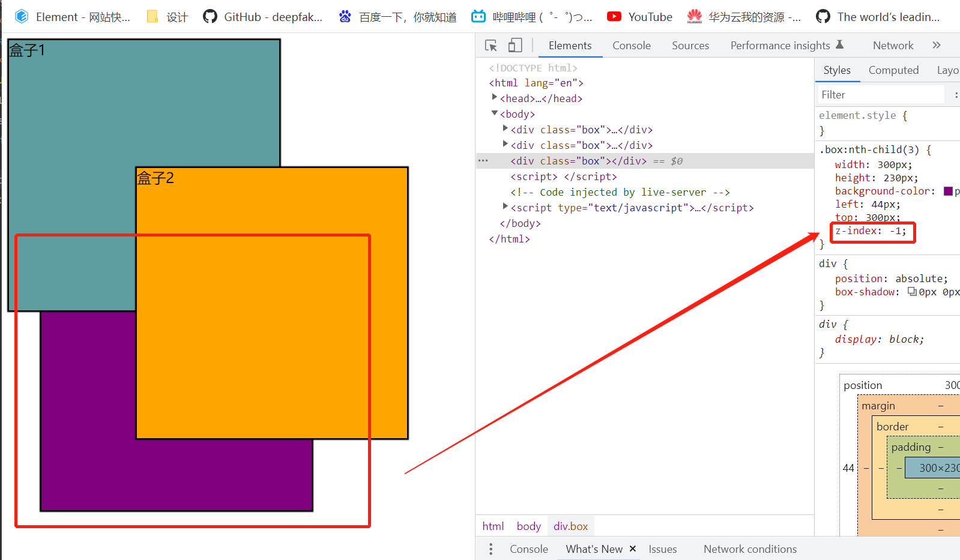This screenshot has height=560, width=960.
Task: Focus the styles Filter input
Action: point(880,95)
